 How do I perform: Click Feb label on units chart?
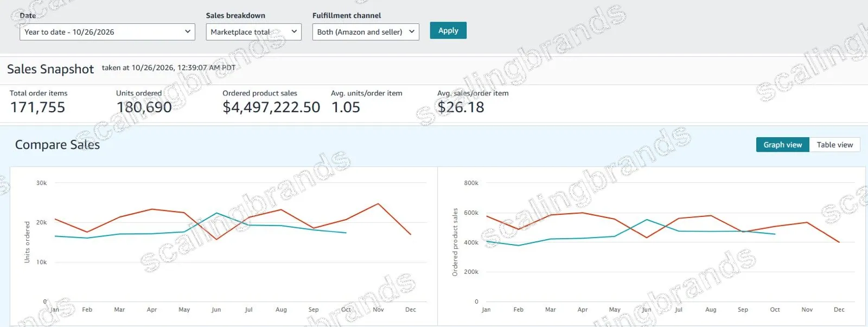(x=87, y=310)
